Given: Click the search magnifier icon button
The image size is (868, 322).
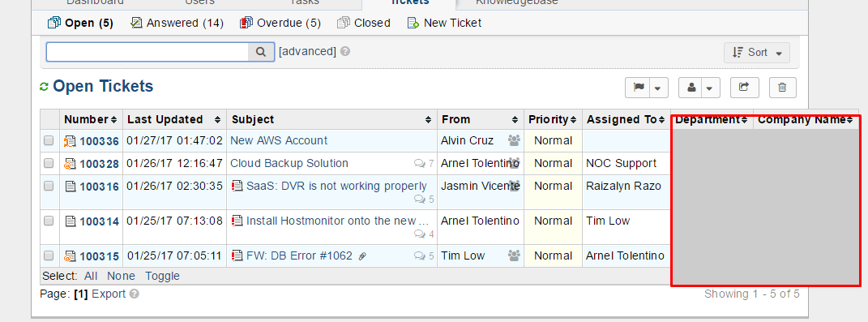Looking at the screenshot, I should 261,52.
